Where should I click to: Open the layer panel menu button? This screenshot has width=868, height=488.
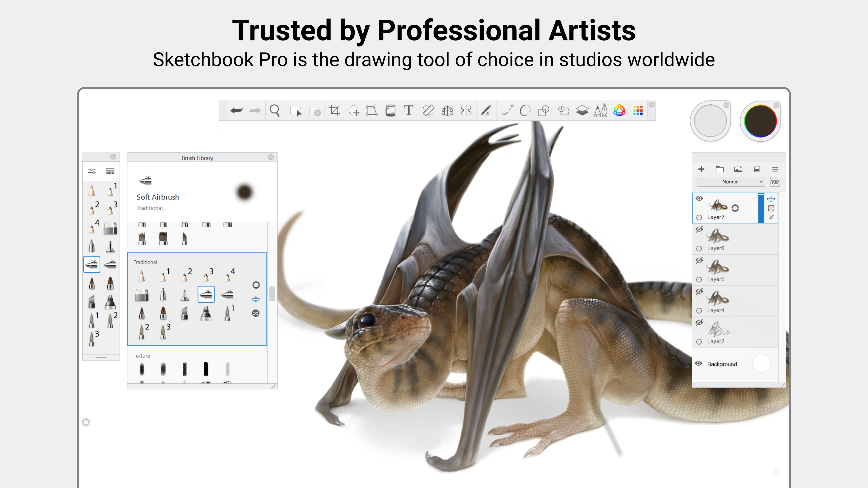click(x=775, y=169)
